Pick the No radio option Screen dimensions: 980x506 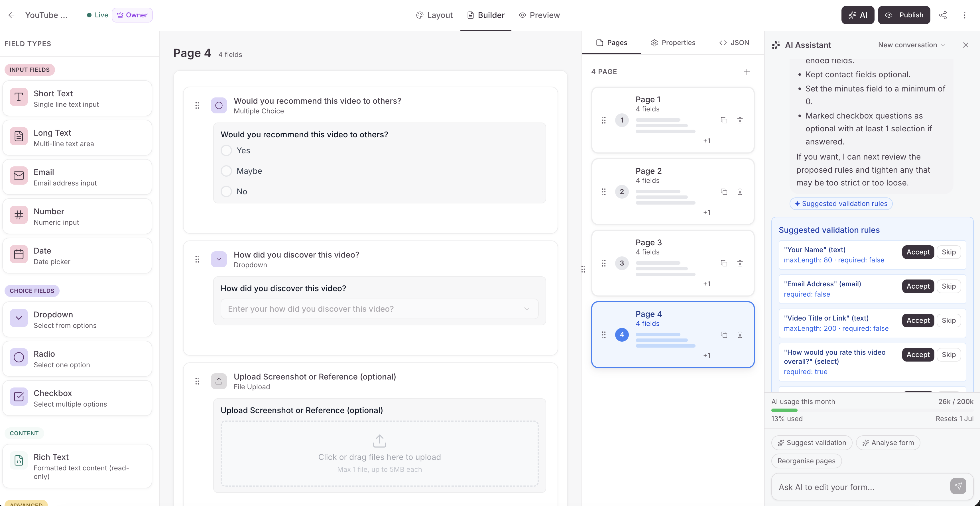tap(226, 192)
